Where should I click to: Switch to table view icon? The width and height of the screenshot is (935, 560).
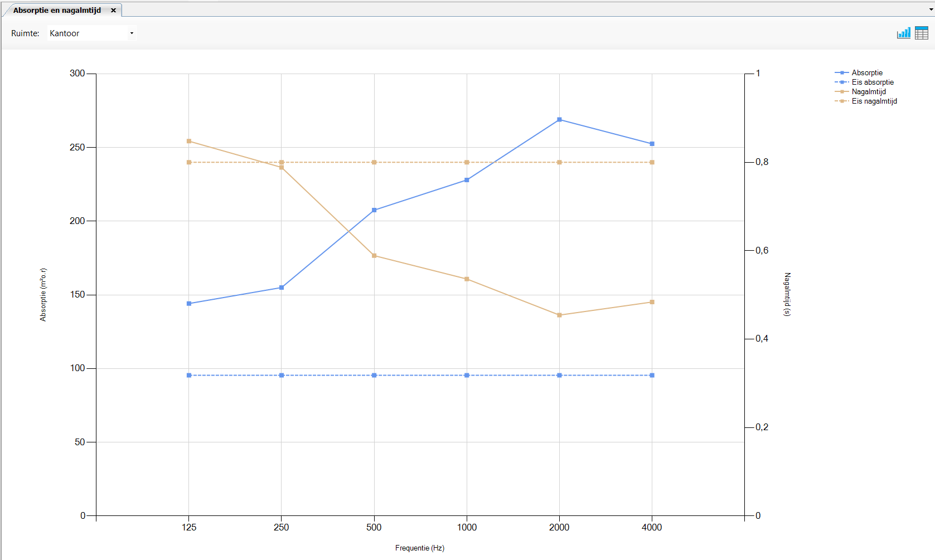[921, 33]
